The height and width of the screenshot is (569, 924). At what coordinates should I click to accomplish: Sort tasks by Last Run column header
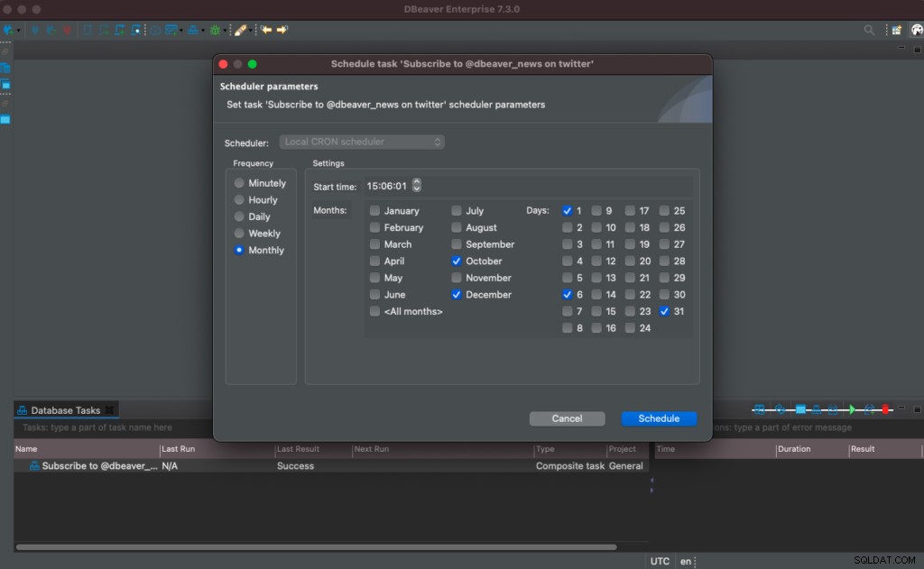tap(217, 449)
